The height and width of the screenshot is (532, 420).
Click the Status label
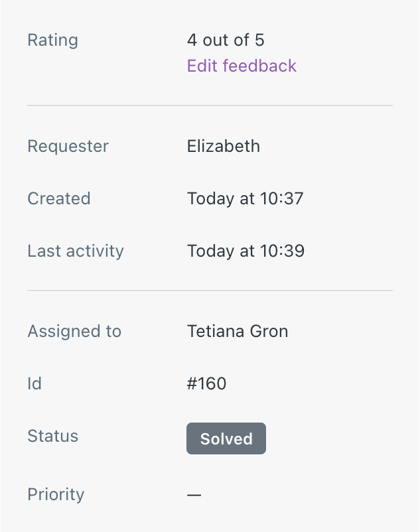[x=52, y=436]
